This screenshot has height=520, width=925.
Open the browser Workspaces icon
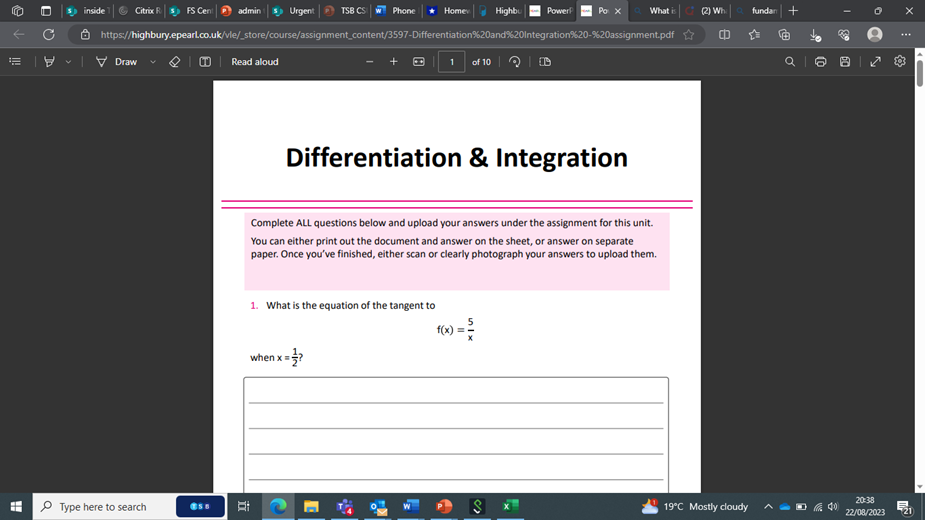pos(17,11)
